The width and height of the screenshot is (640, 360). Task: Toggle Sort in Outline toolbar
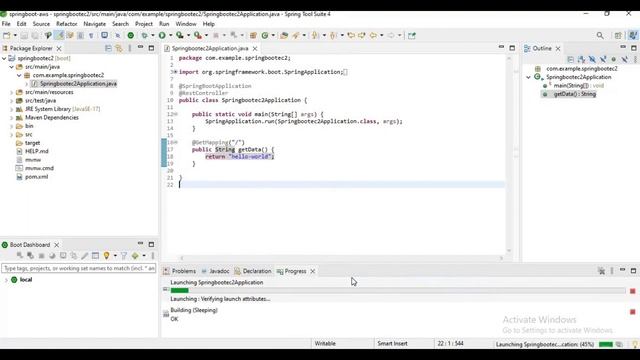pyautogui.click(x=581, y=60)
